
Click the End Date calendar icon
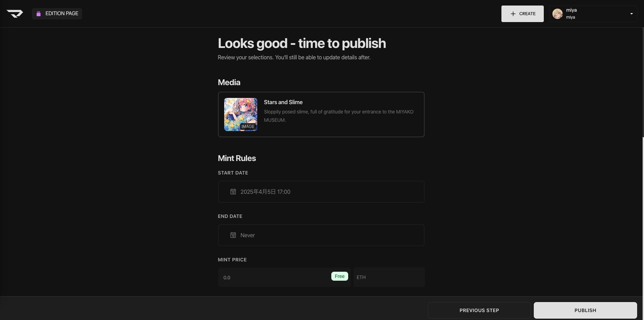(233, 235)
